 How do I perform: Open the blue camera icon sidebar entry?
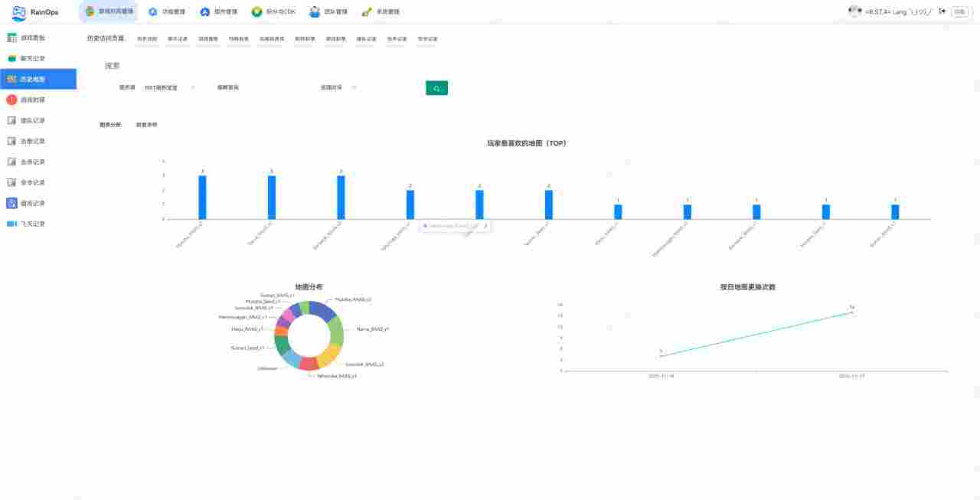(12, 224)
